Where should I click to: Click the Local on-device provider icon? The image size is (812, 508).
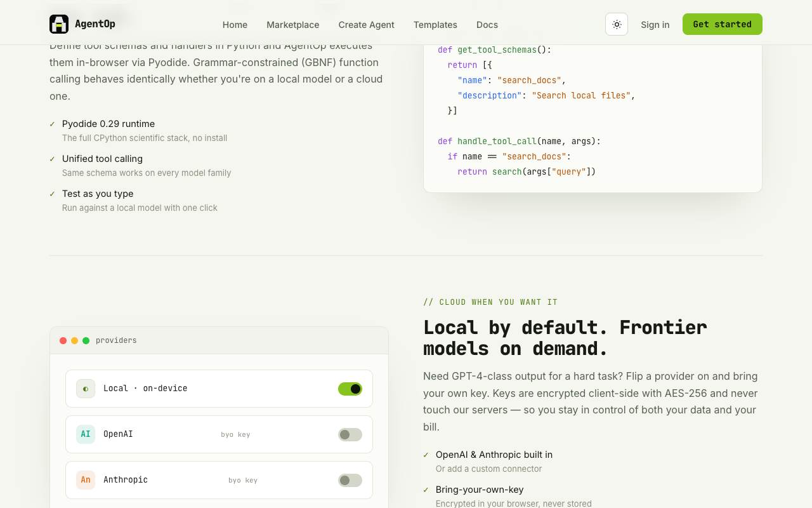[86, 389]
